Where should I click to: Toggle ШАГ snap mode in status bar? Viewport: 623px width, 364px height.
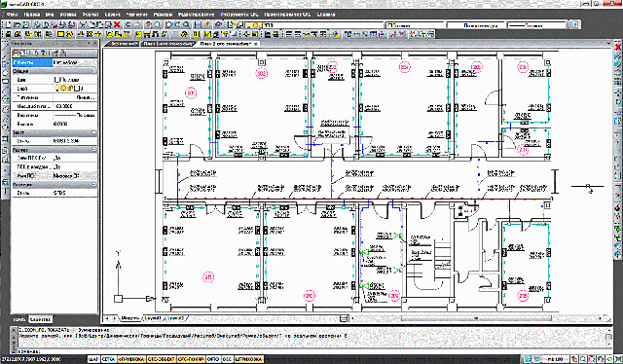tap(93, 359)
